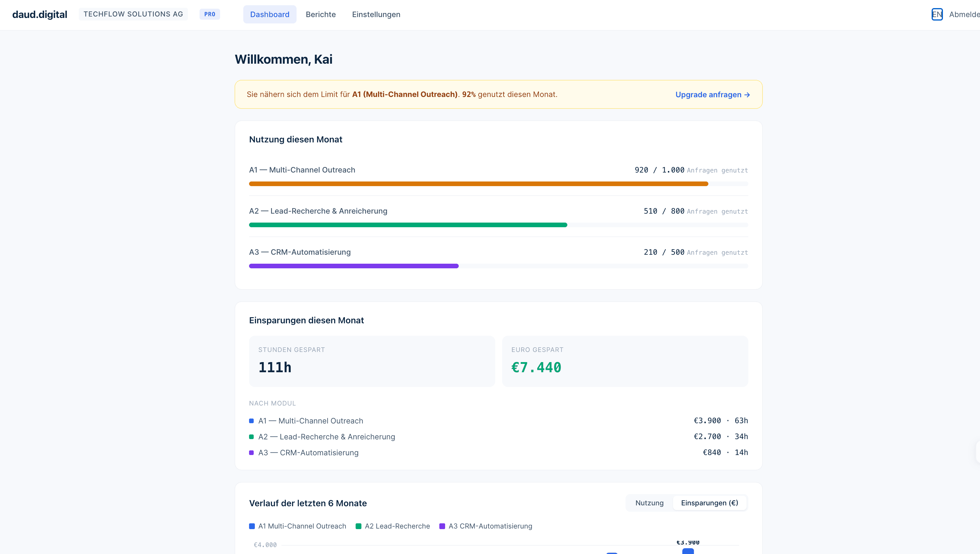
Task: Switch language with the EN button
Action: (x=937, y=14)
